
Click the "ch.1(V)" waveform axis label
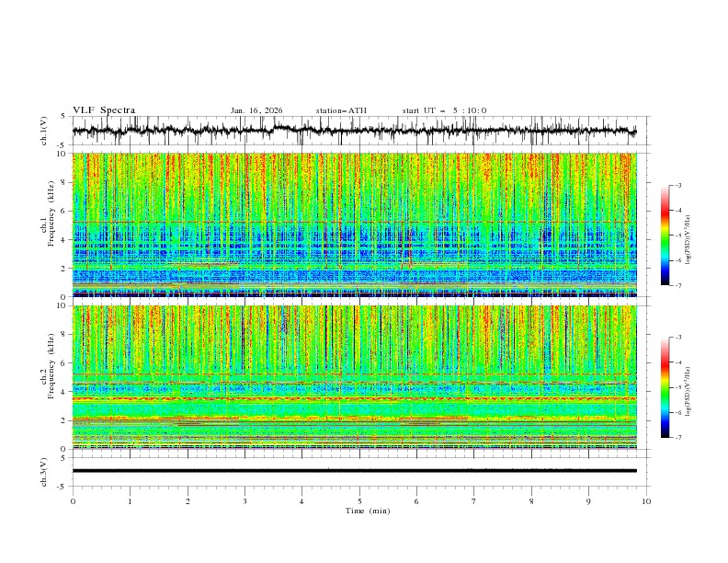[44, 131]
